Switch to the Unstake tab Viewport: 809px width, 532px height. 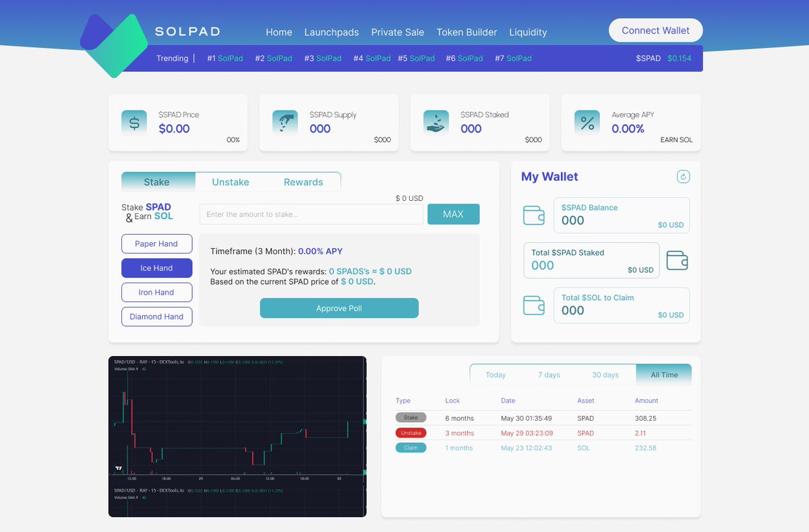point(231,181)
